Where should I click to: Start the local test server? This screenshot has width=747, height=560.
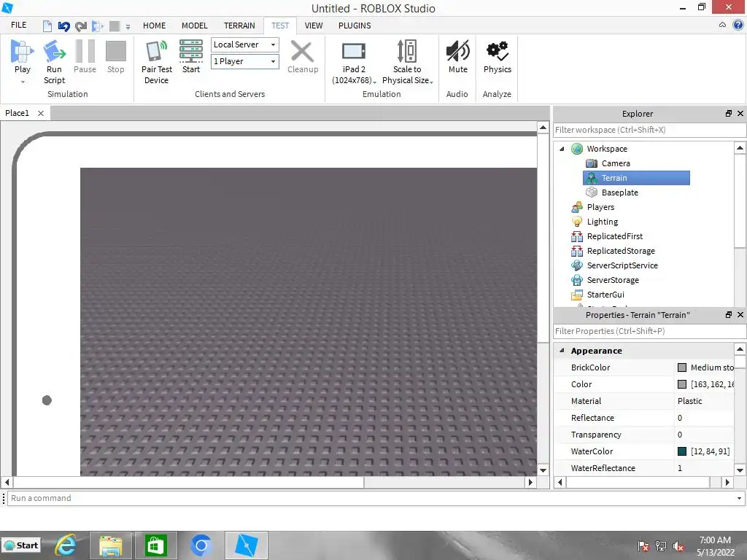tap(191, 57)
